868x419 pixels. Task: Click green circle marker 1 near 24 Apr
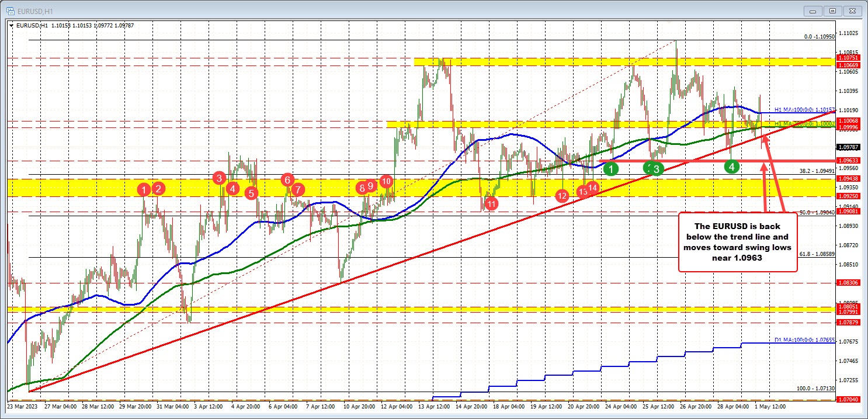pyautogui.click(x=612, y=168)
